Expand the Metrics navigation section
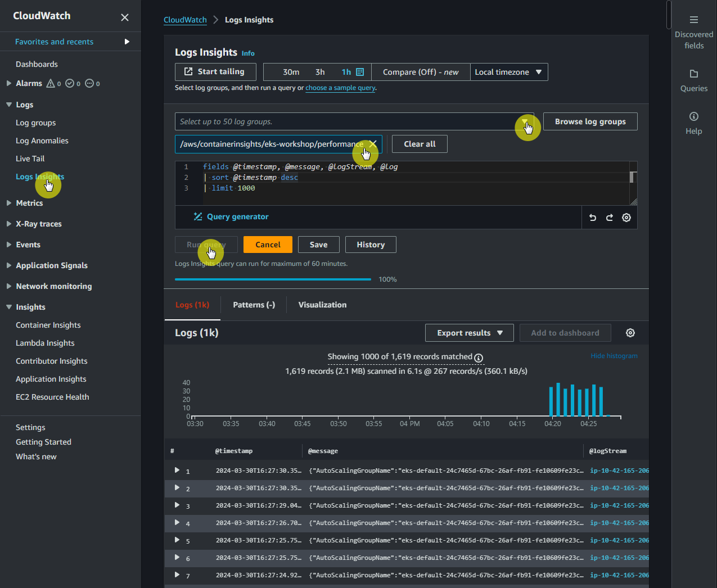Screen dimensions: 717x588 9,203
